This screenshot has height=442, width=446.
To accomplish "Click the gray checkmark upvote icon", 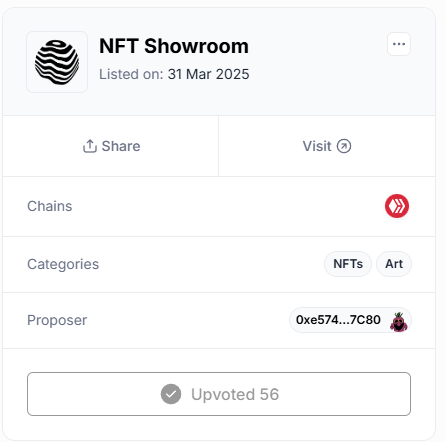I will click(x=171, y=394).
